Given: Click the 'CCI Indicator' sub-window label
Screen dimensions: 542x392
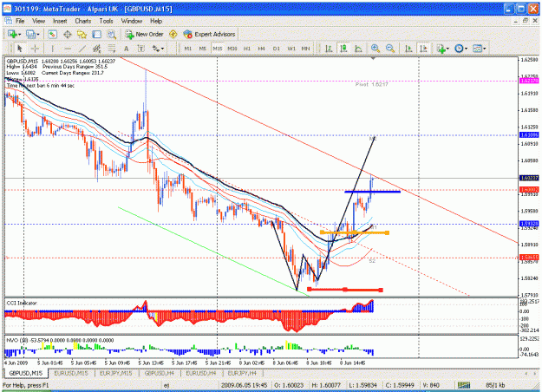Looking at the screenshot, I should pos(22,303).
